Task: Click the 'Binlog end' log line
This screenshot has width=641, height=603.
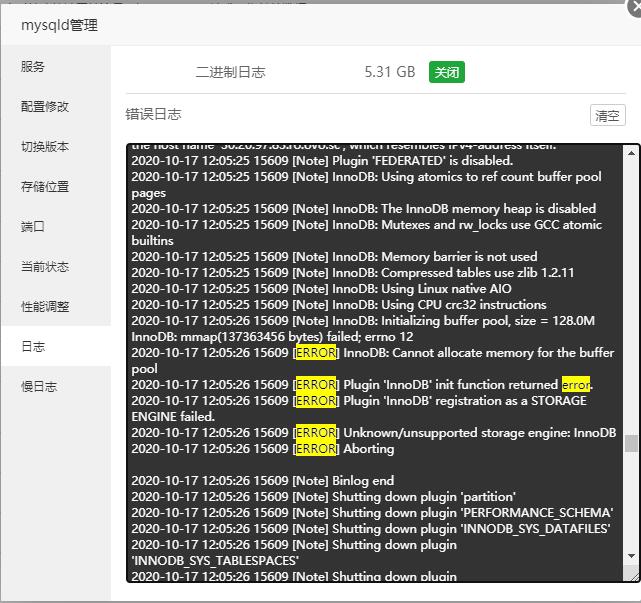Action: coord(263,481)
